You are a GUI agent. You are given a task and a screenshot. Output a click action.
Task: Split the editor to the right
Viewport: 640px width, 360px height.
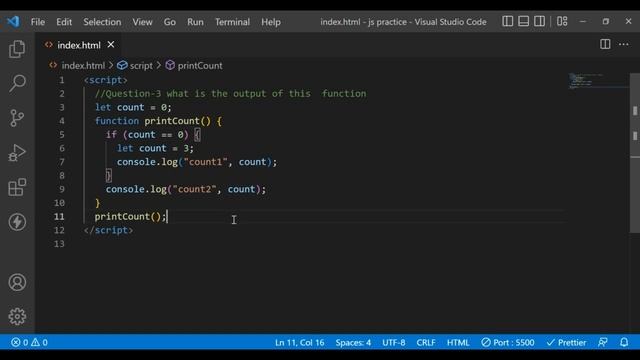pos(605,44)
